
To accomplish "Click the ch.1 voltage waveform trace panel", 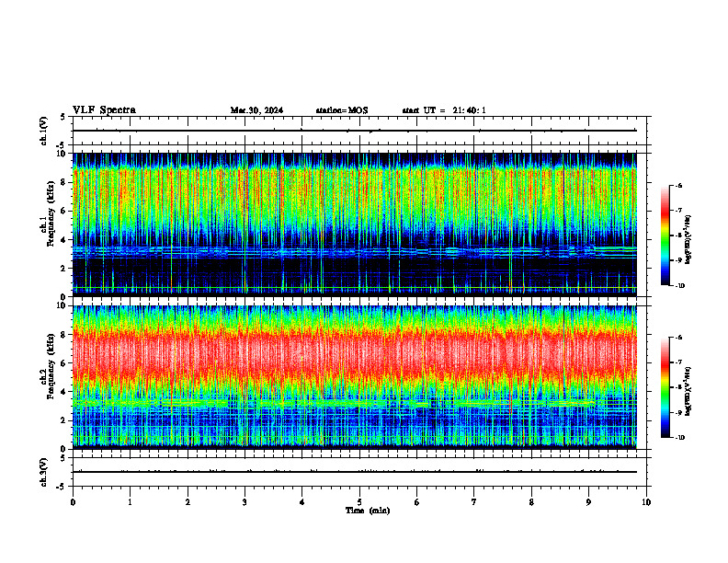I will point(359,131).
